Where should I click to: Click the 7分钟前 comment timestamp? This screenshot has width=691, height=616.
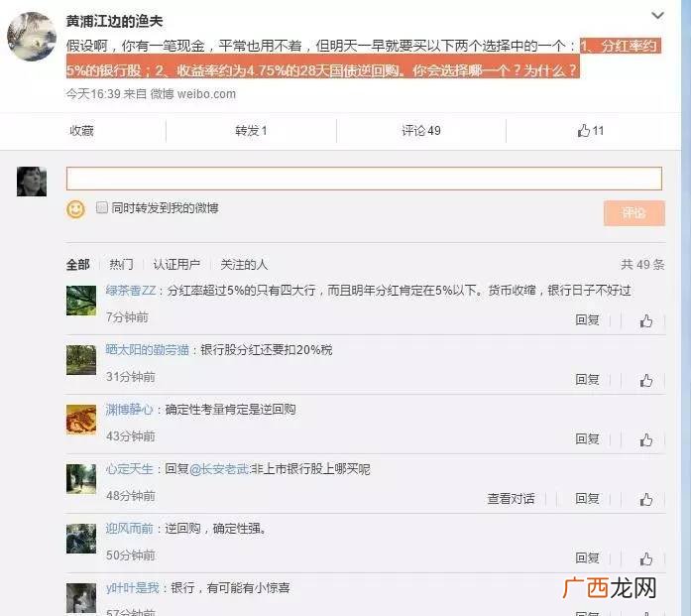[127, 317]
